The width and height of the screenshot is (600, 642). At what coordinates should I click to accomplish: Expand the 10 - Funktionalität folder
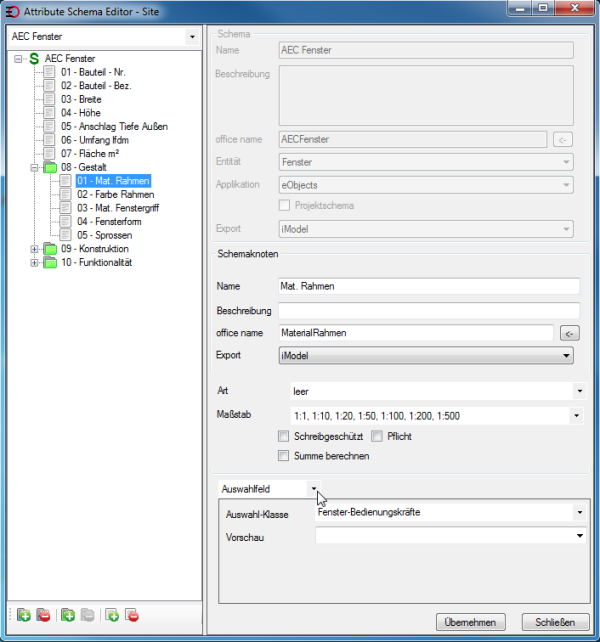pos(34,263)
